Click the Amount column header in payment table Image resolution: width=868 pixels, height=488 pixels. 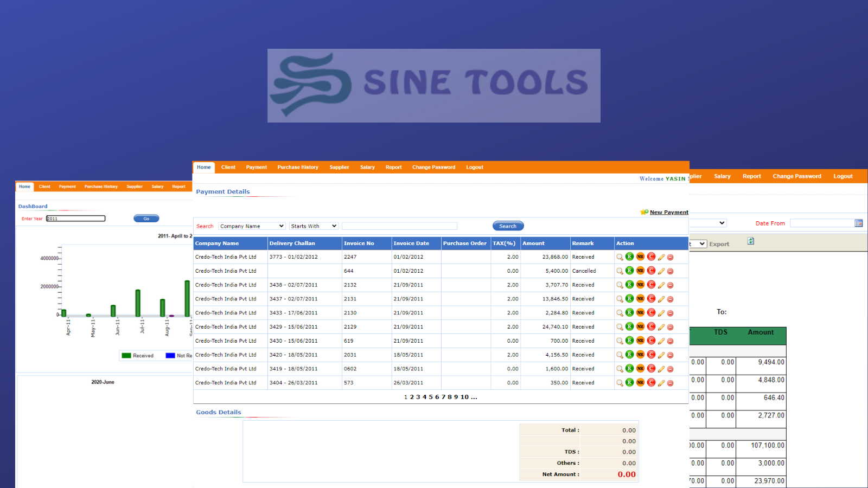(545, 243)
